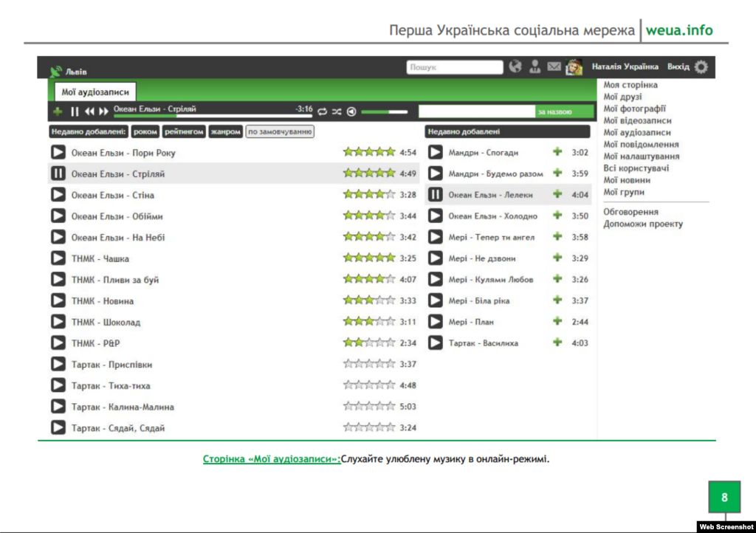Open the settings gear icon

701,67
